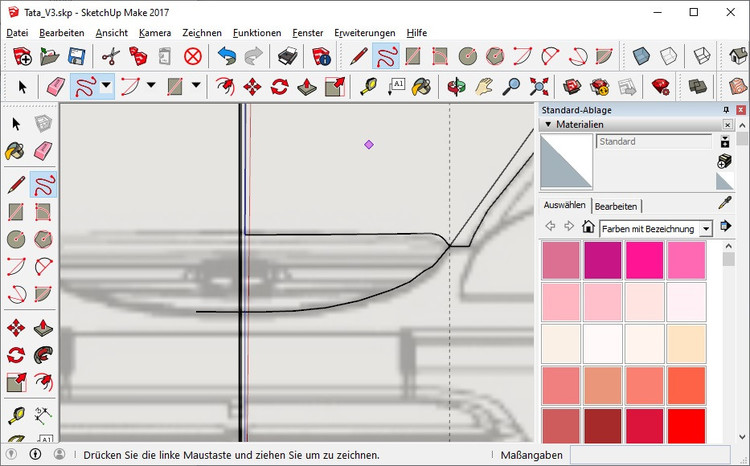Open the Ansicht menu
The height and width of the screenshot is (466, 750).
(x=111, y=33)
